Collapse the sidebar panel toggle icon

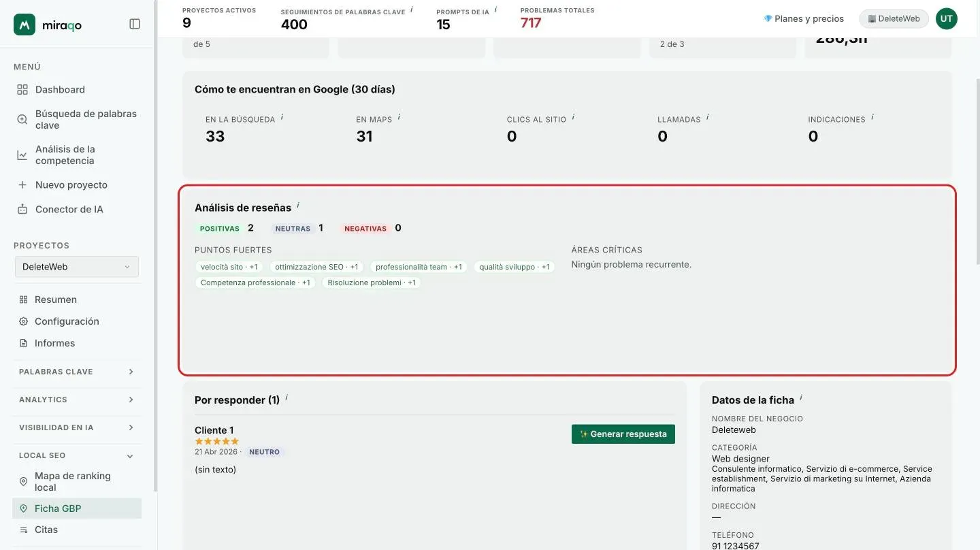[x=135, y=24]
